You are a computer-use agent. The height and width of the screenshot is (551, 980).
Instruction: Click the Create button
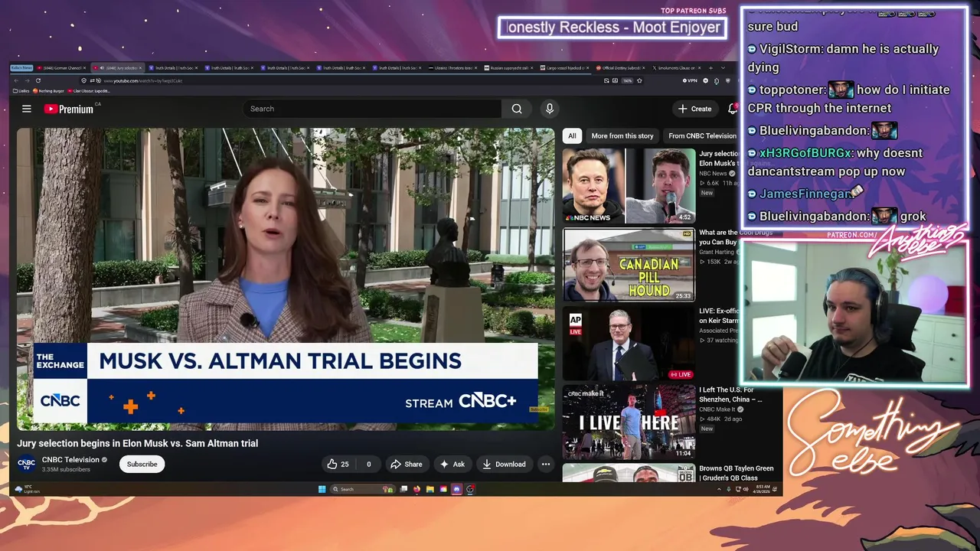click(694, 109)
